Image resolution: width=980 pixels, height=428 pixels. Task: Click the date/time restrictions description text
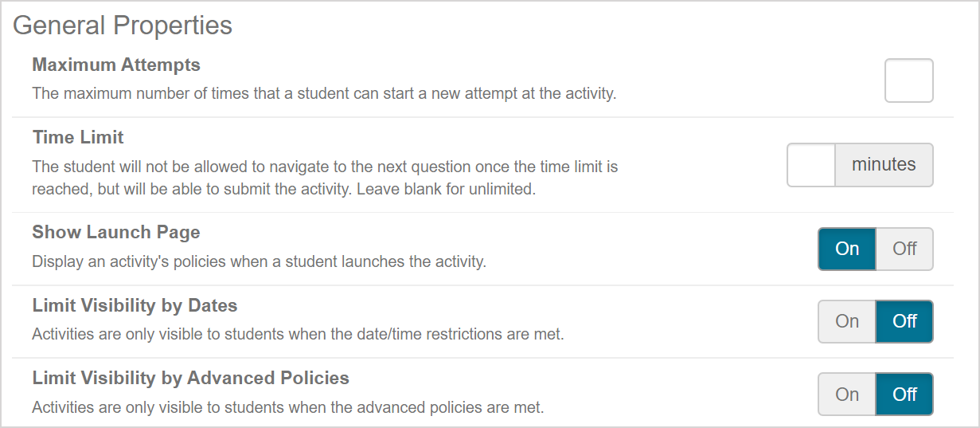pos(298,335)
